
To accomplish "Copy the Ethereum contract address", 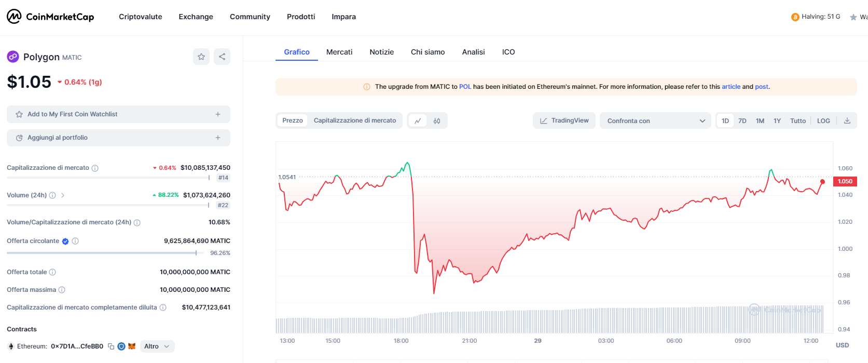I will (x=111, y=346).
